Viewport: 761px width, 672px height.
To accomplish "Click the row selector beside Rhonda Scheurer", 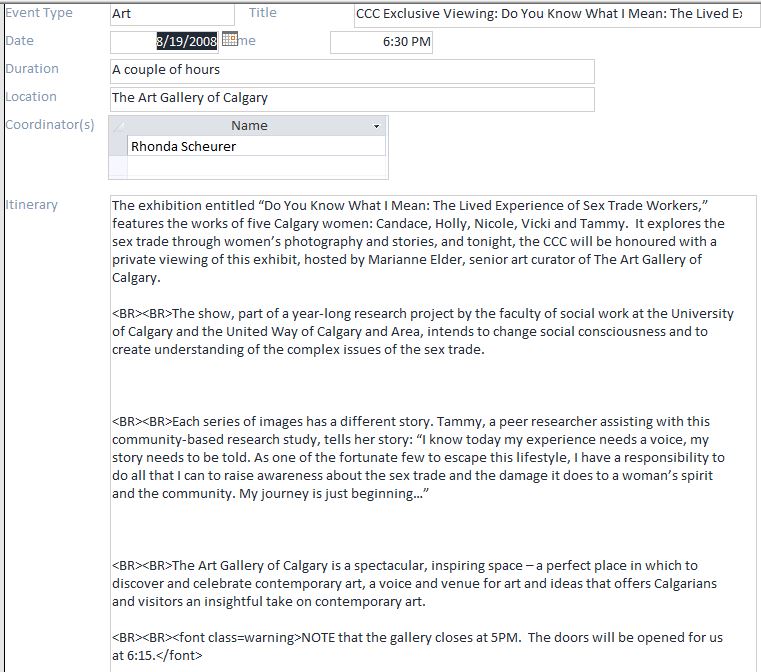I will tap(118, 146).
